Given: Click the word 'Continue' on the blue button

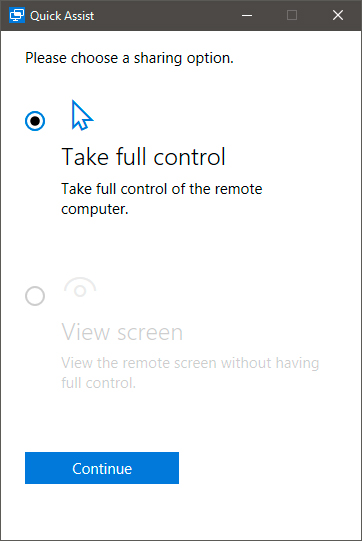Looking at the screenshot, I should point(102,469).
